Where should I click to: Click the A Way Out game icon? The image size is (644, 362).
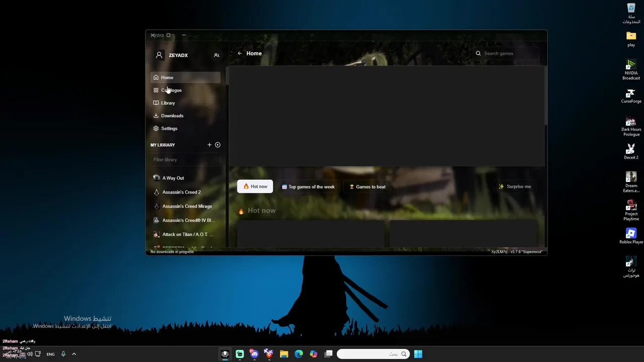point(156,178)
